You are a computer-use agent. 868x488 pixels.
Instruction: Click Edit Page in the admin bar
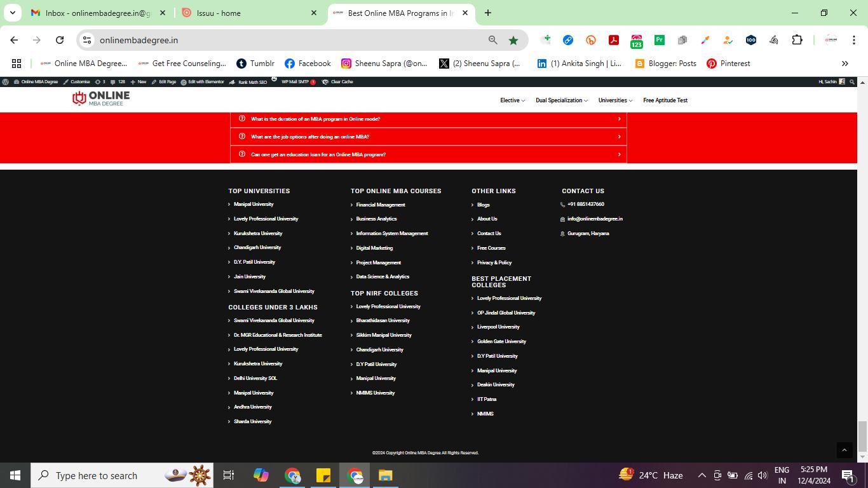pyautogui.click(x=163, y=82)
